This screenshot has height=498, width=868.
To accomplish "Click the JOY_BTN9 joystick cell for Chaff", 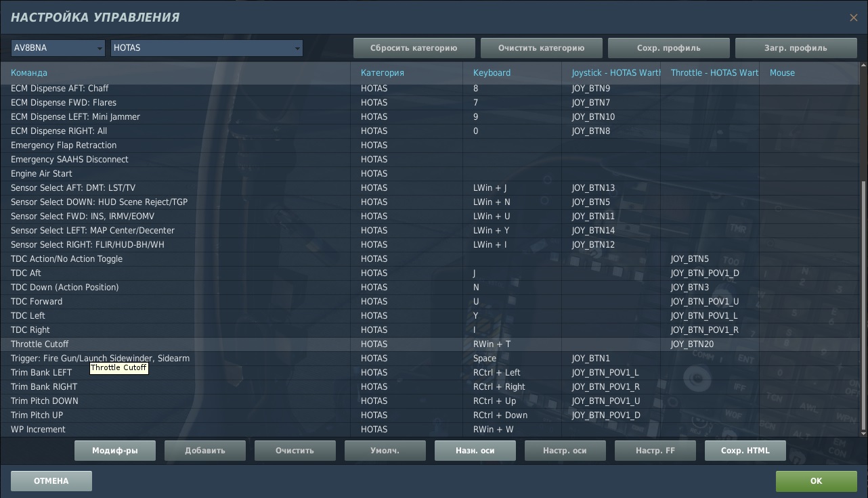I will (x=611, y=89).
